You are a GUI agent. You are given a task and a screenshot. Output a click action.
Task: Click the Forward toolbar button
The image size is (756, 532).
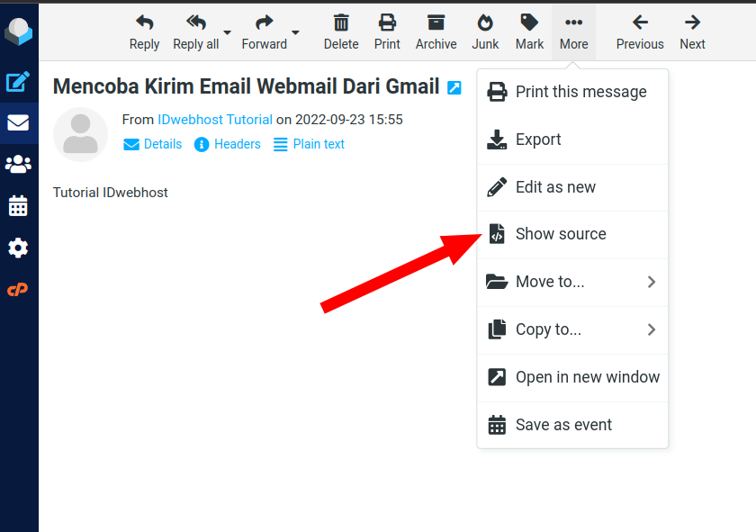pyautogui.click(x=264, y=32)
